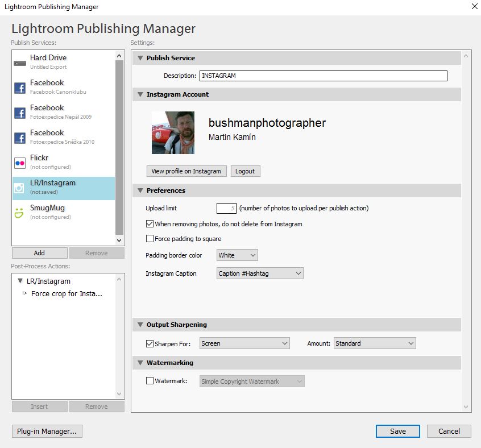Click the Force crop action bullet icon

tap(24, 293)
